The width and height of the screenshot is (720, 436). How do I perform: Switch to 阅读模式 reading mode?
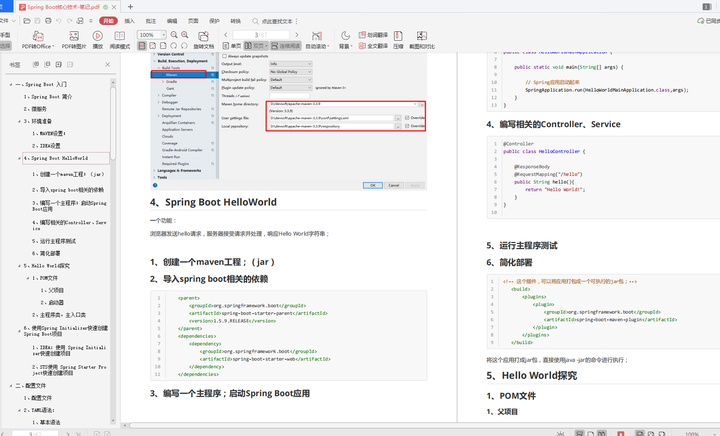point(119,36)
